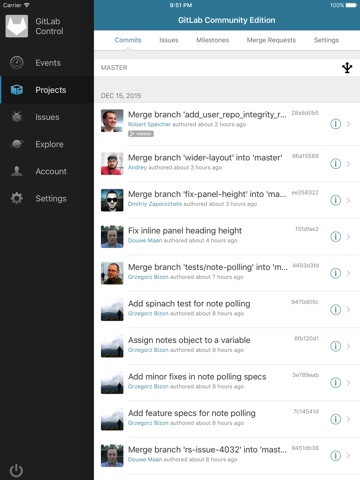The height and width of the screenshot is (480, 360).
Task: Open the Explore planet icon
Action: click(x=17, y=144)
